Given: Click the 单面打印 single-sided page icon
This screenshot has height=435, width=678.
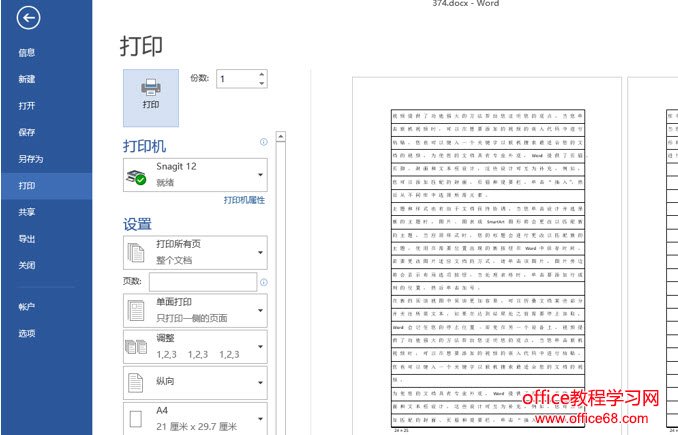Looking at the screenshot, I should [x=136, y=310].
